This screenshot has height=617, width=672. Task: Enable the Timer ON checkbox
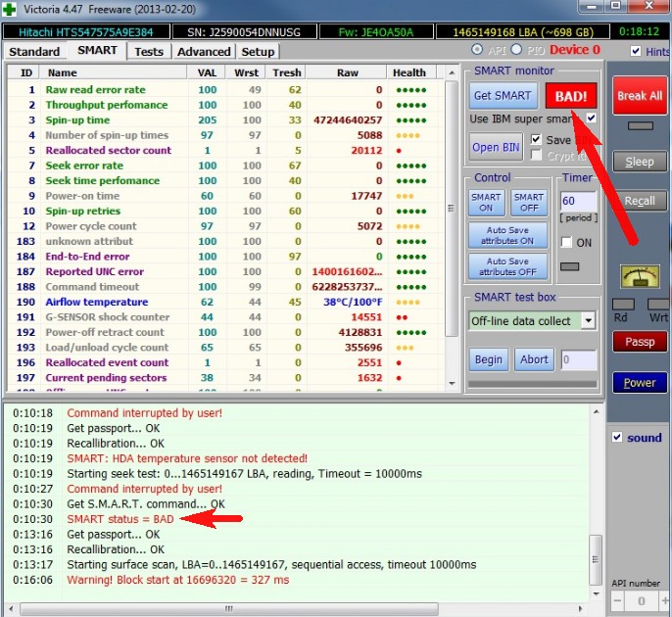click(x=566, y=242)
